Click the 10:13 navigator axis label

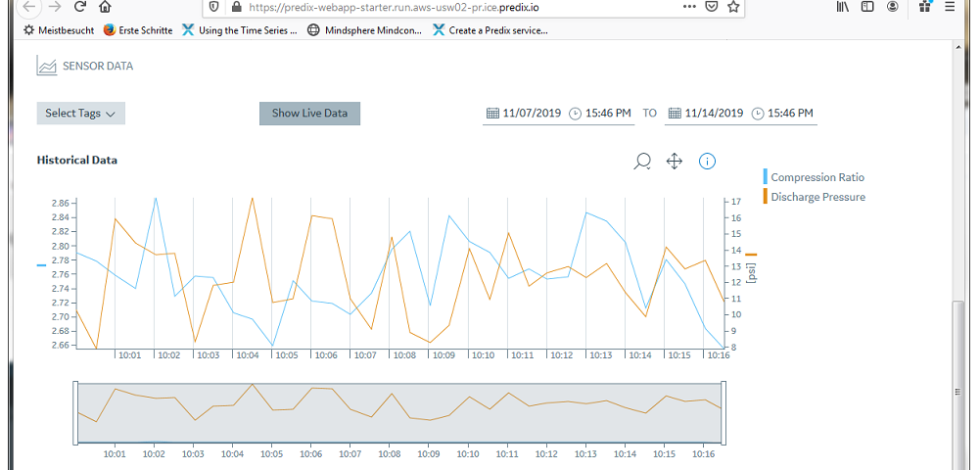point(585,453)
